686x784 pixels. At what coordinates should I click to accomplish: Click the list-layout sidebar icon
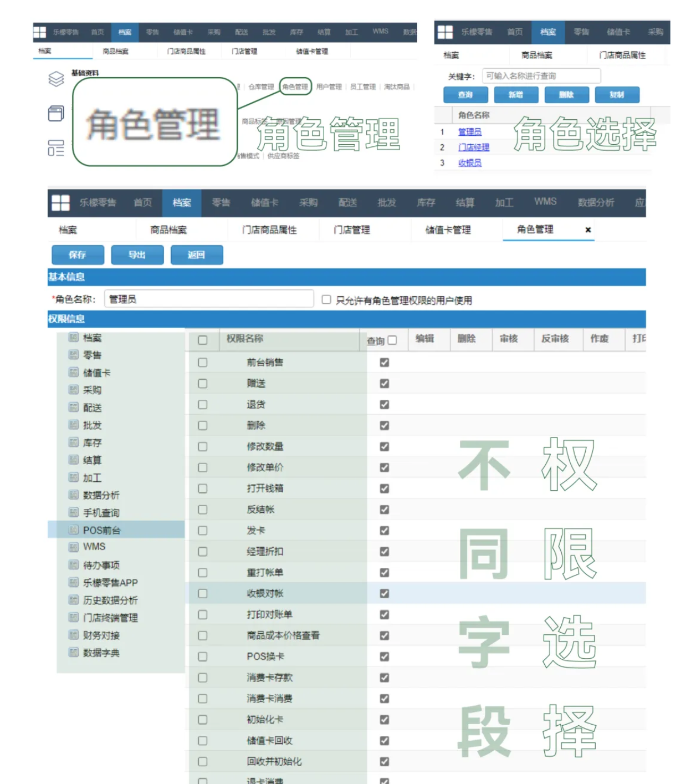pyautogui.click(x=56, y=148)
